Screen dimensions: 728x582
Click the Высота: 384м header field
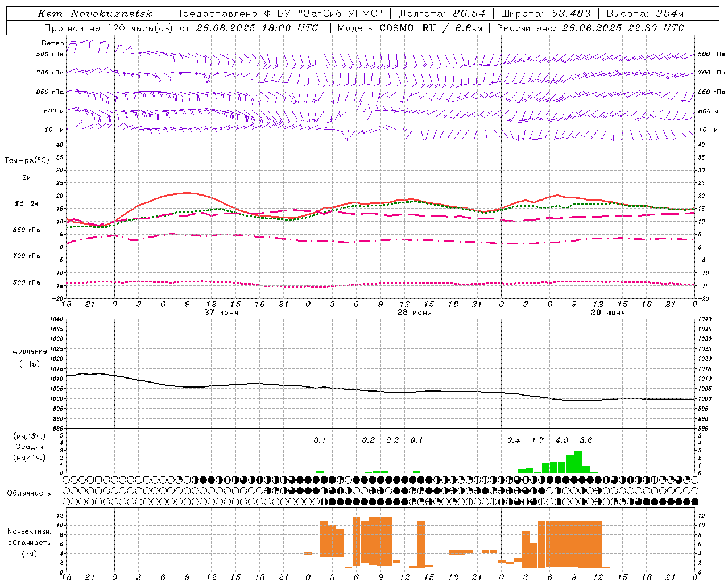[x=645, y=14]
